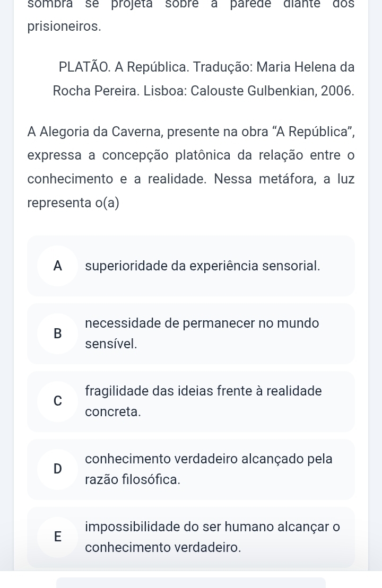382x588 pixels.
Task: Click the 'Rocha Pereira. Lisboa' citation line
Action: coord(203,91)
